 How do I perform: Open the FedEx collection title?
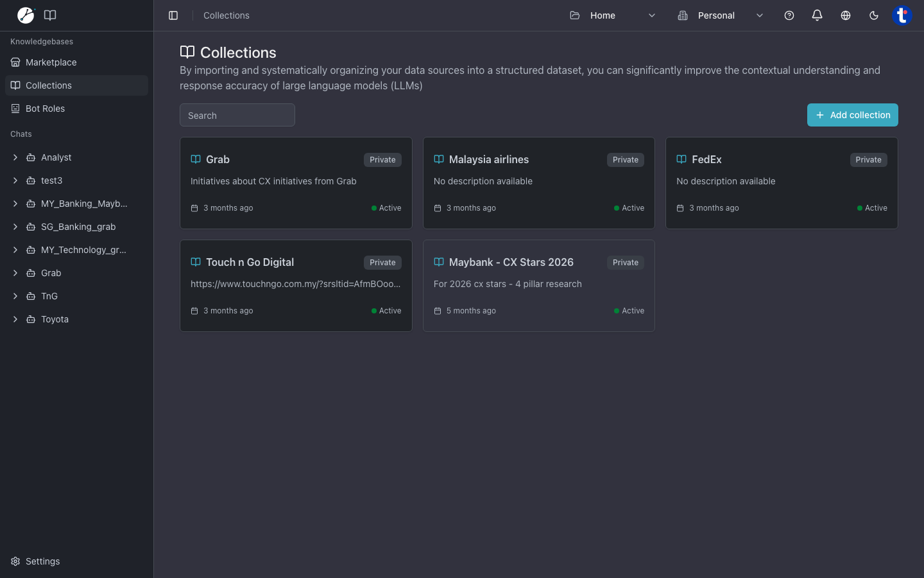706,159
